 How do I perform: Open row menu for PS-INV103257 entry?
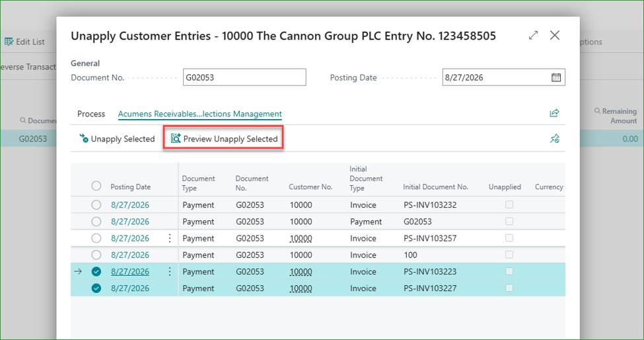[170, 238]
